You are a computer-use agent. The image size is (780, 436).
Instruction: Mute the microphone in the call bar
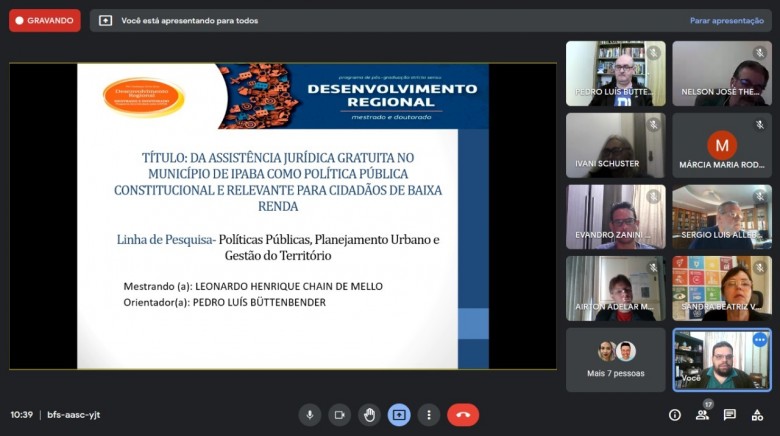click(x=310, y=415)
